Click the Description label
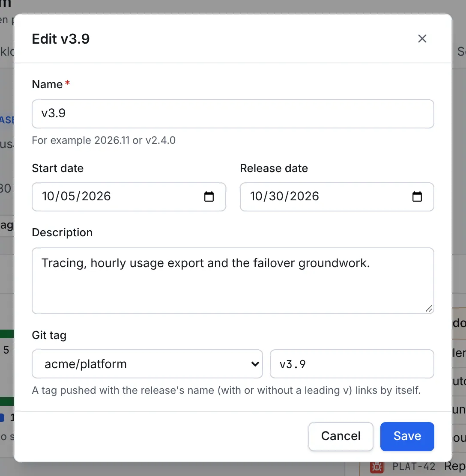The width and height of the screenshot is (466, 476). (62, 232)
